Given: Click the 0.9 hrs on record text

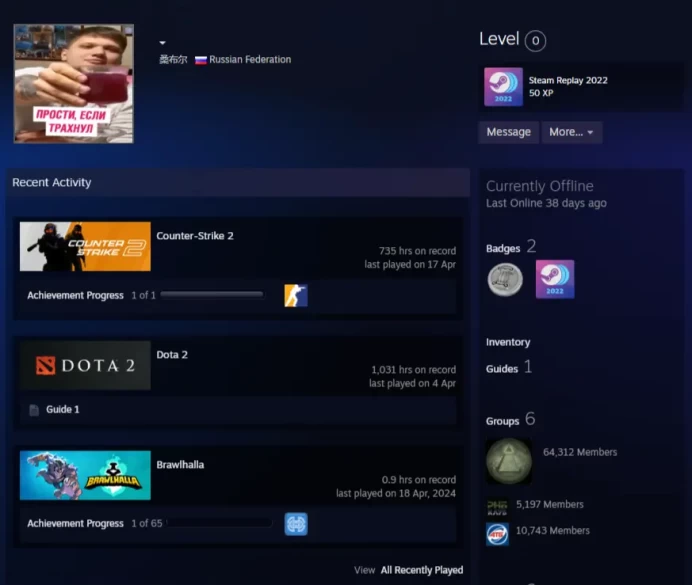Looking at the screenshot, I should click(419, 480).
